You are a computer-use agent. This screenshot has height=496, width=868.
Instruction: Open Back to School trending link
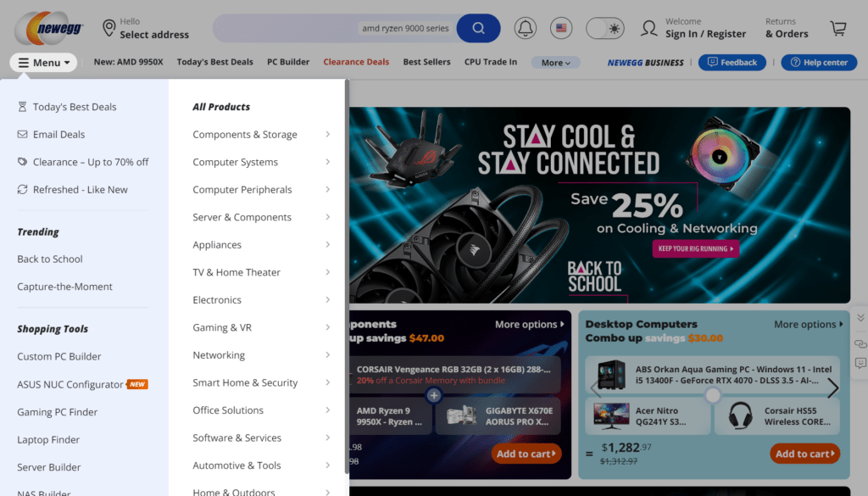[x=50, y=259]
